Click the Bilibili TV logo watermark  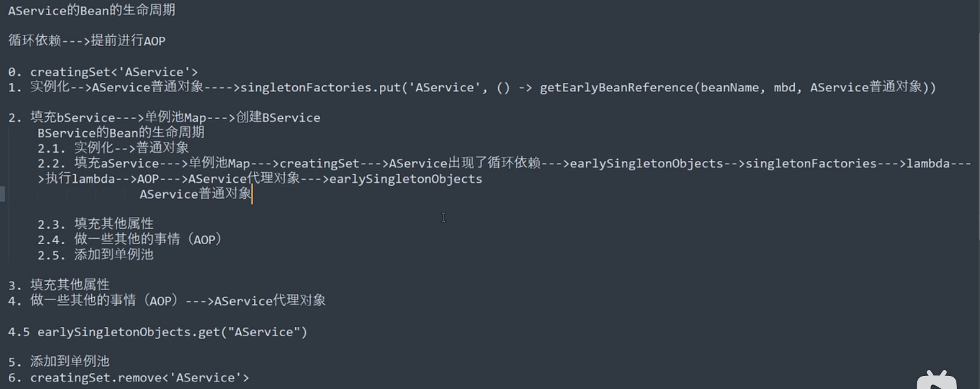point(936,380)
